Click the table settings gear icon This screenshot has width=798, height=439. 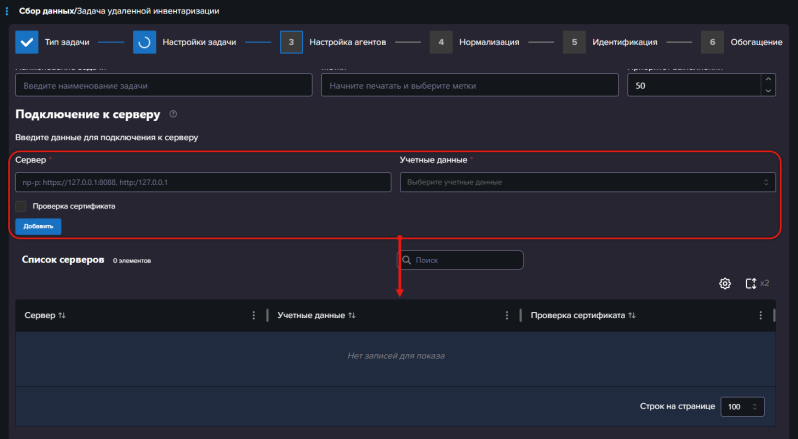coord(725,284)
